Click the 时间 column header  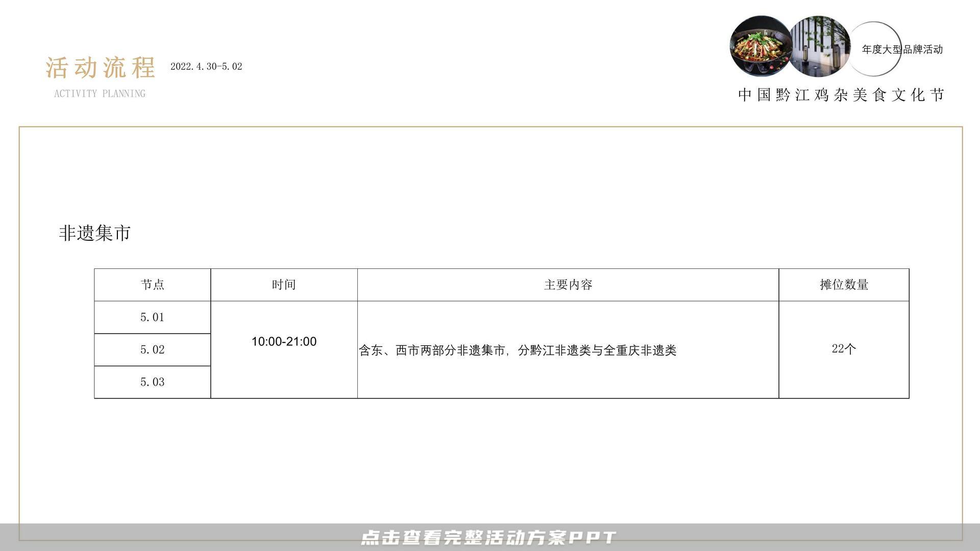pos(284,285)
